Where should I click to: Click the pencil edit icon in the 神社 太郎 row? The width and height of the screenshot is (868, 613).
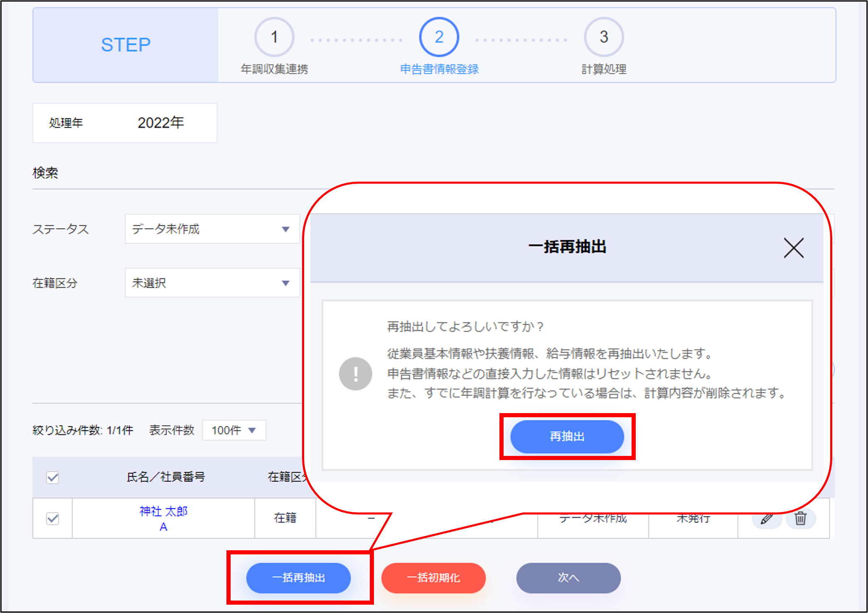tap(767, 519)
